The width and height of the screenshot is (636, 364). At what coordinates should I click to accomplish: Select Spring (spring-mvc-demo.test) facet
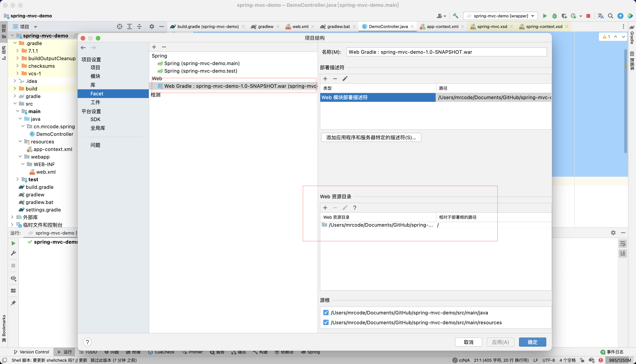tap(200, 71)
